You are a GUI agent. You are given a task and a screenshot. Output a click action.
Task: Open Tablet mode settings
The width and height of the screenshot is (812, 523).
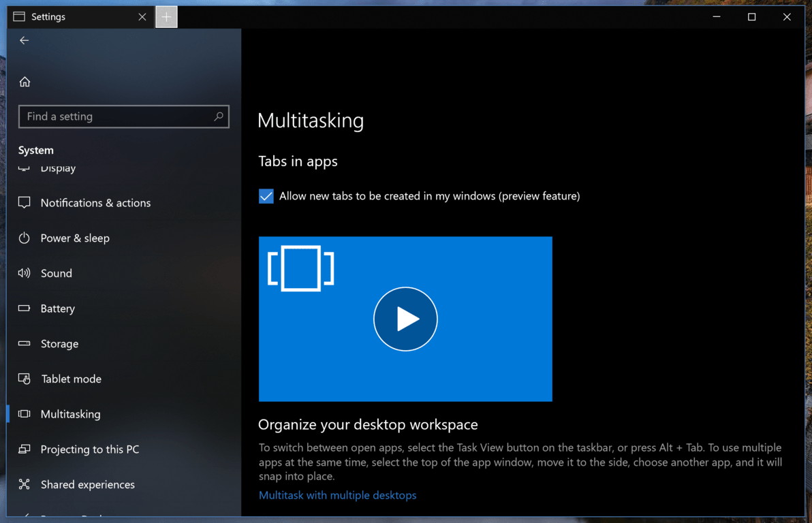pos(124,379)
